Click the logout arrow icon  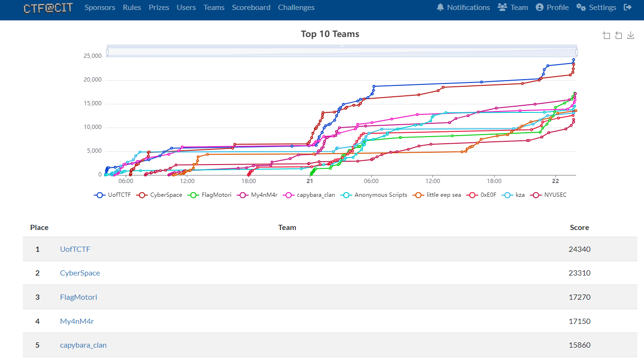[x=628, y=7]
